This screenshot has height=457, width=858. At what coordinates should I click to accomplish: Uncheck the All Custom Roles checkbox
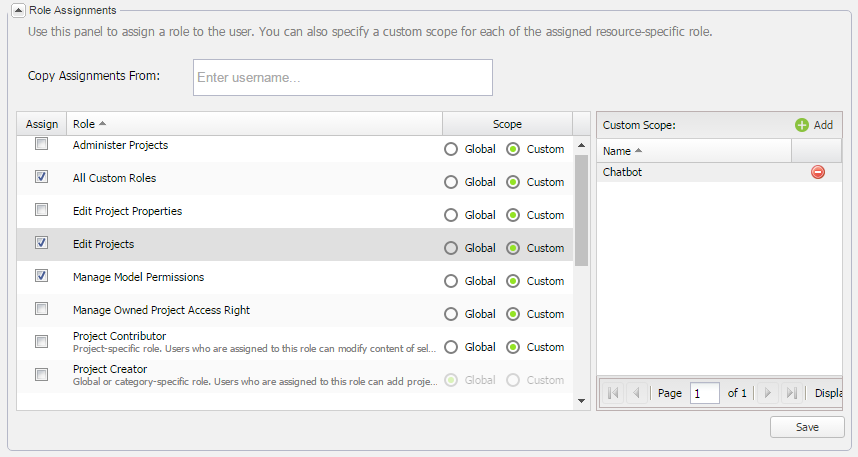pos(42,177)
